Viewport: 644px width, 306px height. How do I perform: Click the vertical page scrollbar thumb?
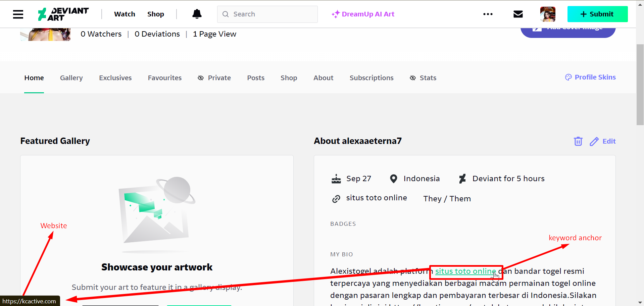640,84
